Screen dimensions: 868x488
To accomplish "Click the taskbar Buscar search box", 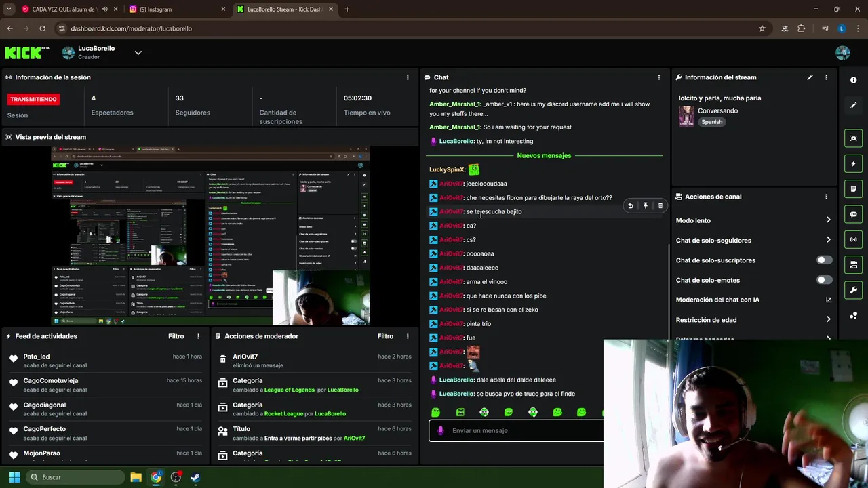I will 75,477.
